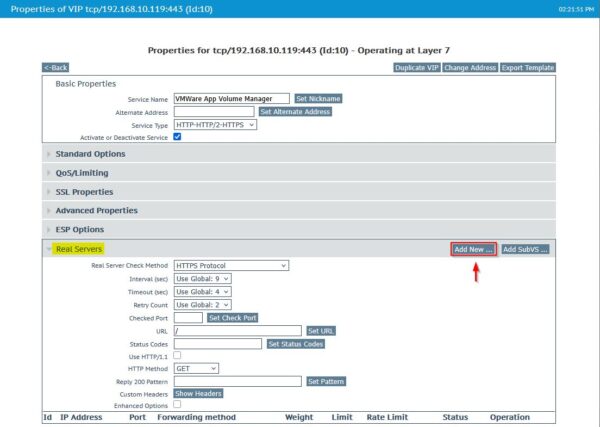Click the Rate Limit column header
600x427 pixels.
(x=387, y=417)
